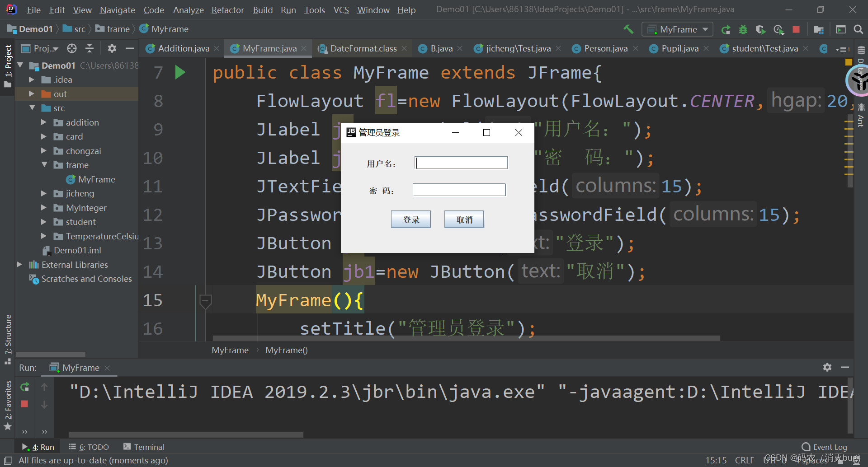Click the 取消 button in the login dialog

[x=464, y=219]
